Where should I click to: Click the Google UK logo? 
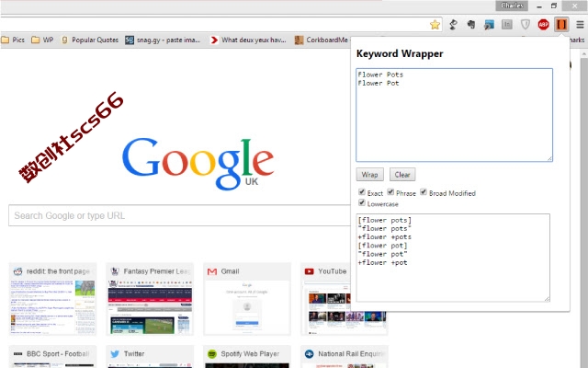(x=198, y=164)
